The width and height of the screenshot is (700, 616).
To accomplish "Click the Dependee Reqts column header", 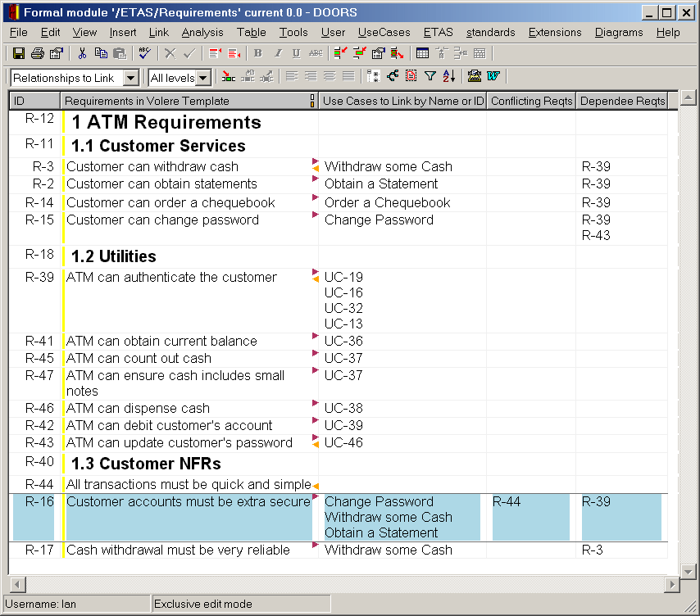I will coord(622,101).
